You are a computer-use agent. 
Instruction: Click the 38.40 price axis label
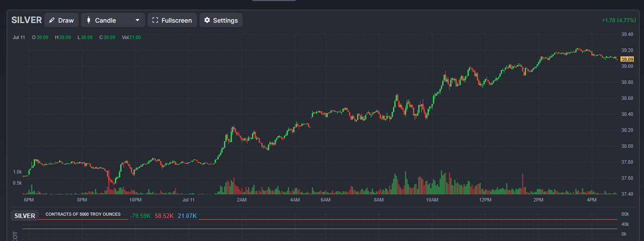tap(627, 115)
